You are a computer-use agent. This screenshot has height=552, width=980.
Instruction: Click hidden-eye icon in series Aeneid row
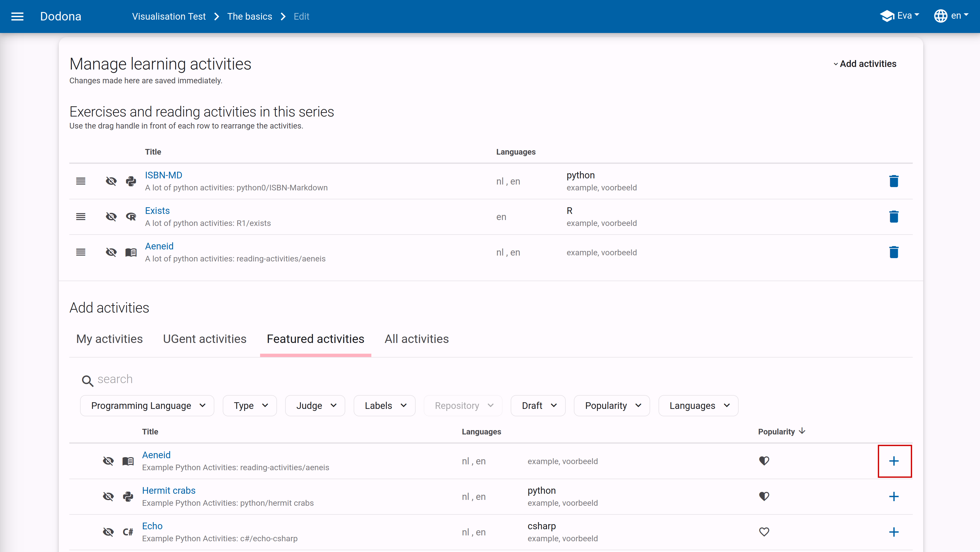point(111,252)
